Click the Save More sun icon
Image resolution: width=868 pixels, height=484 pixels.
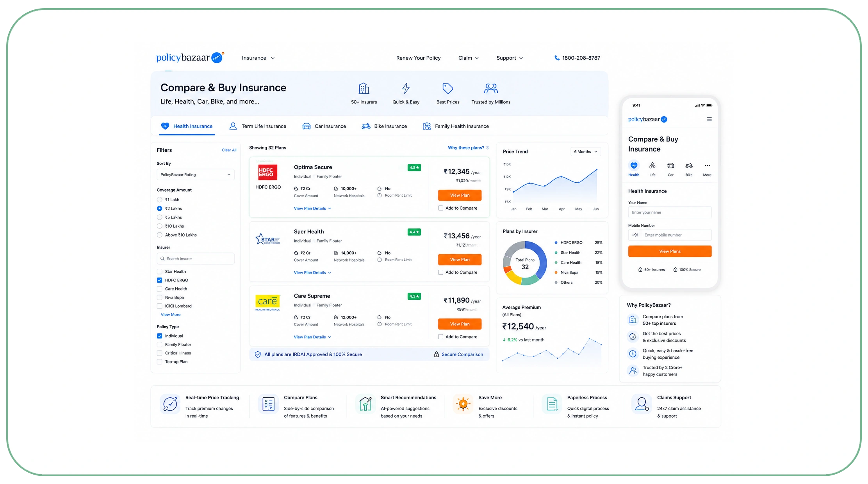tap(463, 404)
